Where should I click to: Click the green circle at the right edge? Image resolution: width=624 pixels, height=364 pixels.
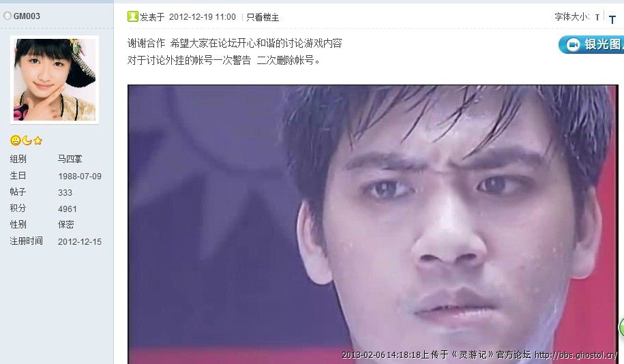(x=621, y=327)
